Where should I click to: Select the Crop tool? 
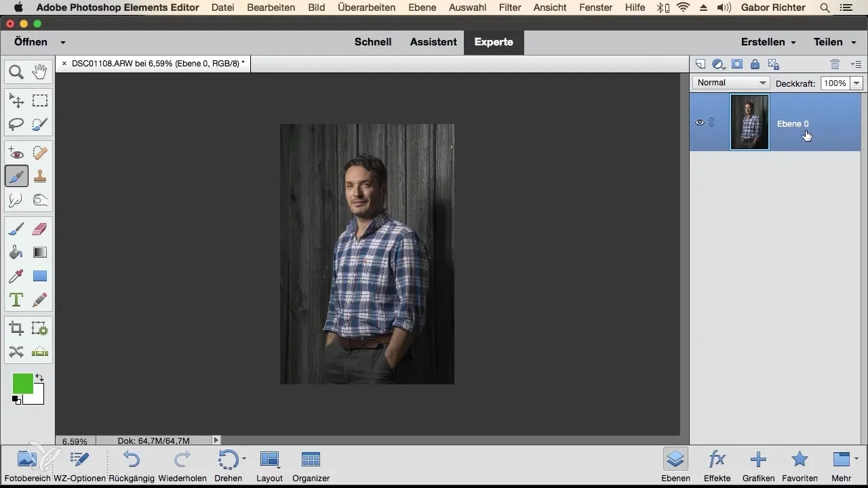pos(16,329)
